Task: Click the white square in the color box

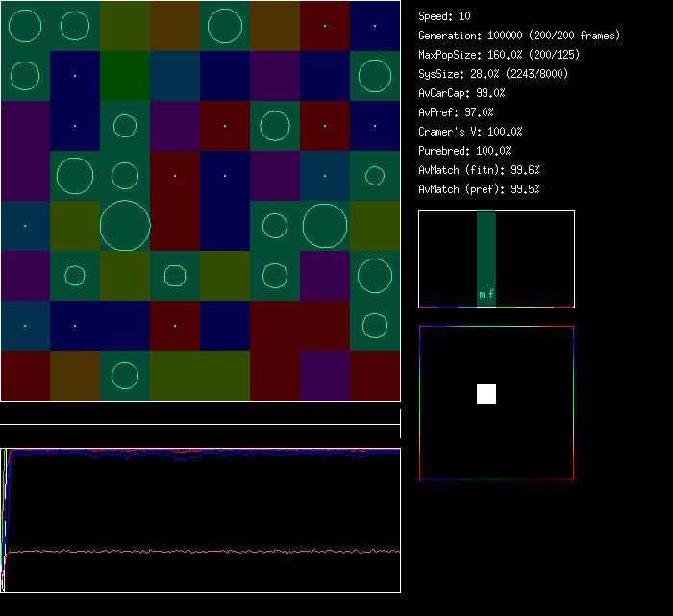Action: (486, 394)
